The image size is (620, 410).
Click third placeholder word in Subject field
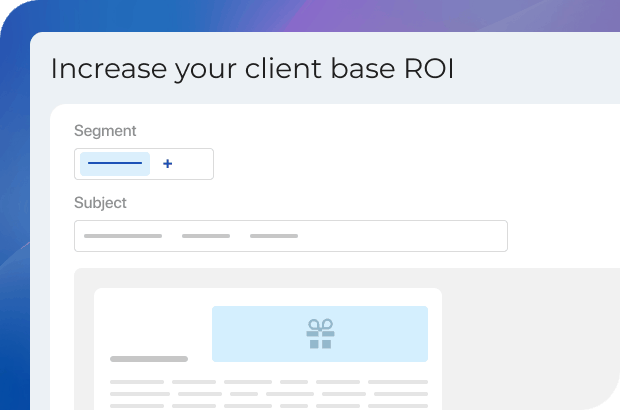click(274, 236)
